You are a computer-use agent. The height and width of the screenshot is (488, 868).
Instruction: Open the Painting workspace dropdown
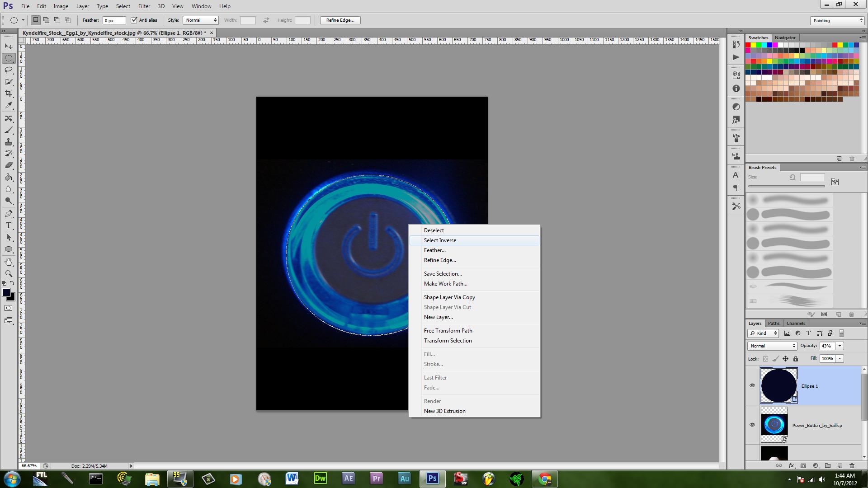[x=837, y=21]
